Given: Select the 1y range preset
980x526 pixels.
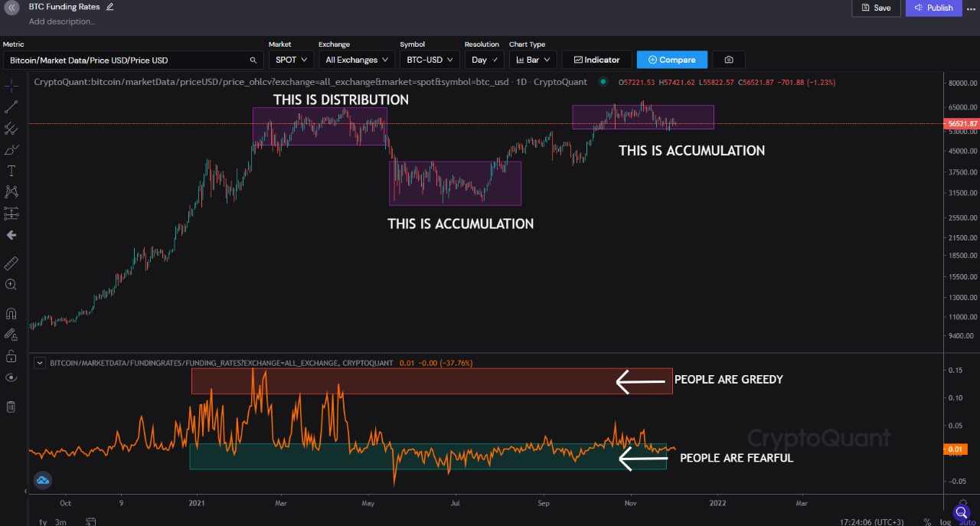Looking at the screenshot, I should click(44, 520).
